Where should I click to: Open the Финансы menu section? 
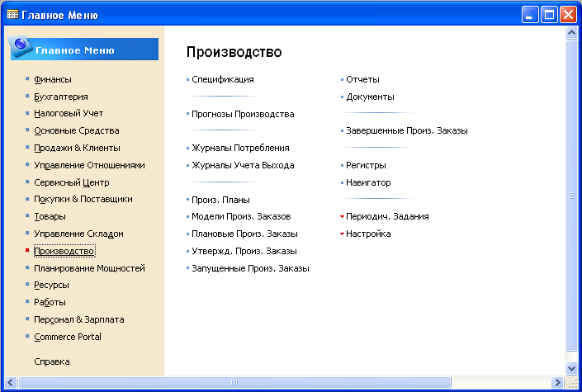tap(53, 79)
